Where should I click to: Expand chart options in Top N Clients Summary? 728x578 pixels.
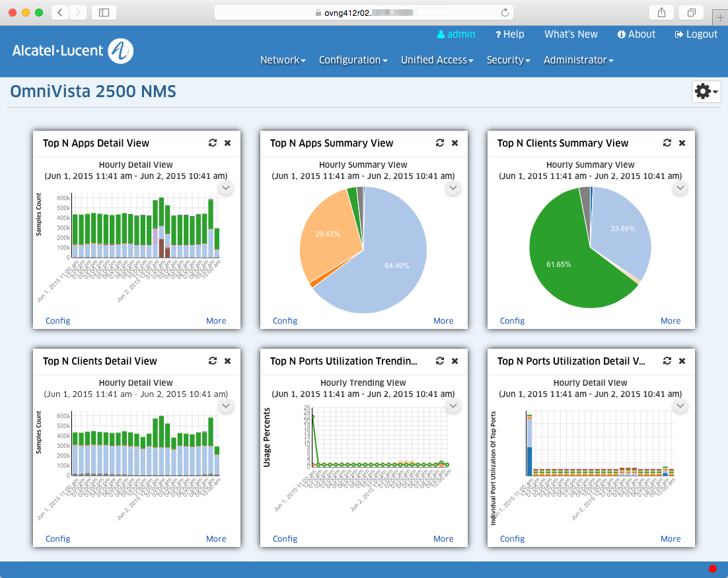680,188
